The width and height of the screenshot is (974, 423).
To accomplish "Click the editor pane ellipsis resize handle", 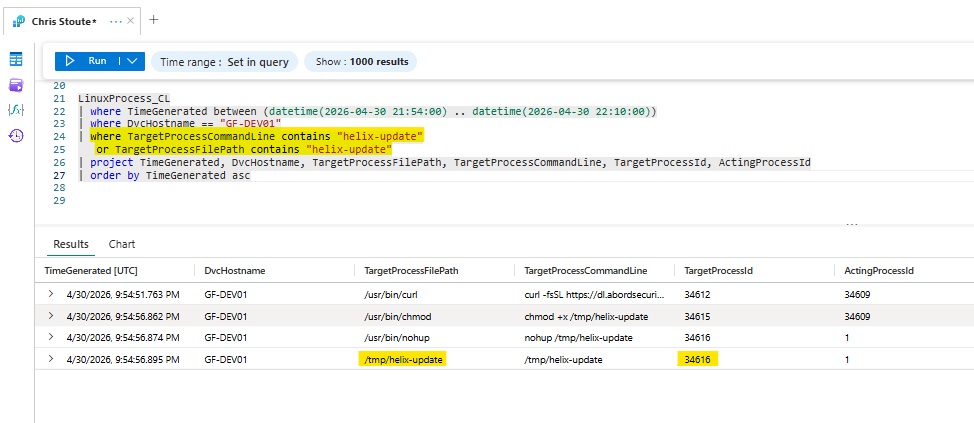I will click(852, 224).
